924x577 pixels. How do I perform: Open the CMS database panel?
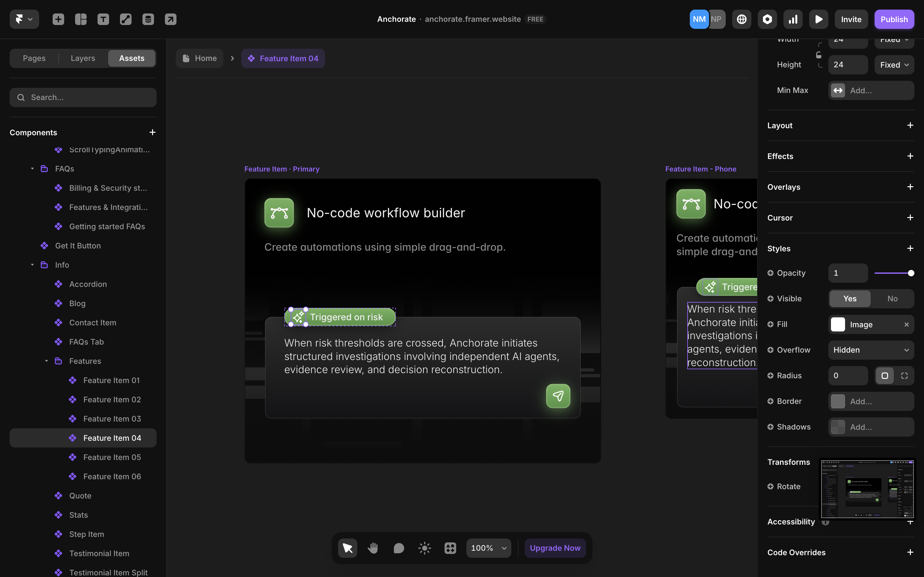click(x=148, y=19)
